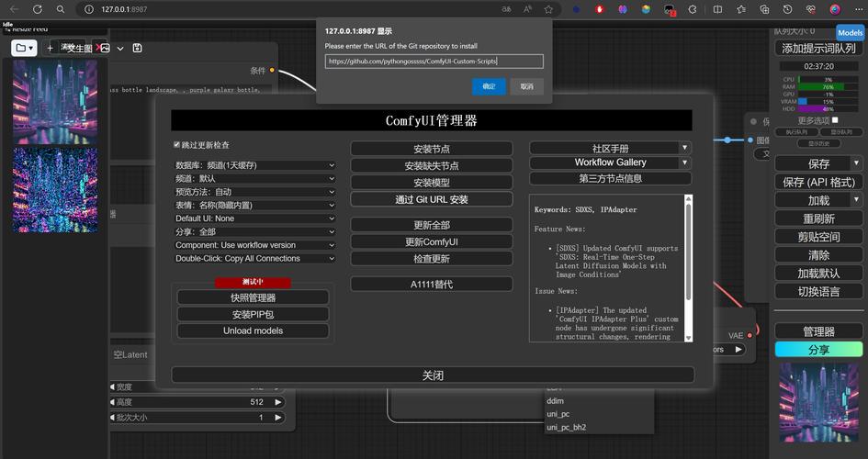Click the browser back arrow
The image size is (868, 459).
[15, 9]
